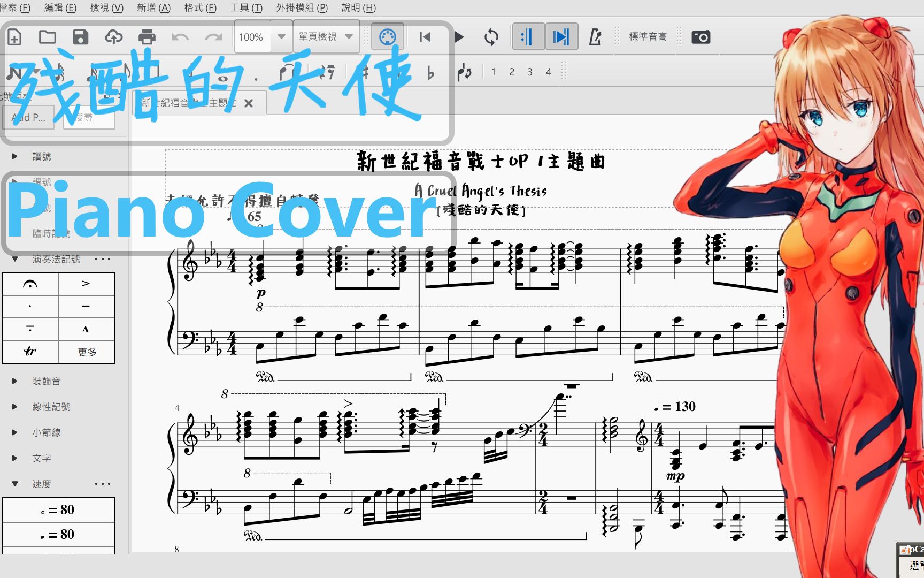
Task: Click 更多 in articulations palette
Action: click(x=87, y=352)
